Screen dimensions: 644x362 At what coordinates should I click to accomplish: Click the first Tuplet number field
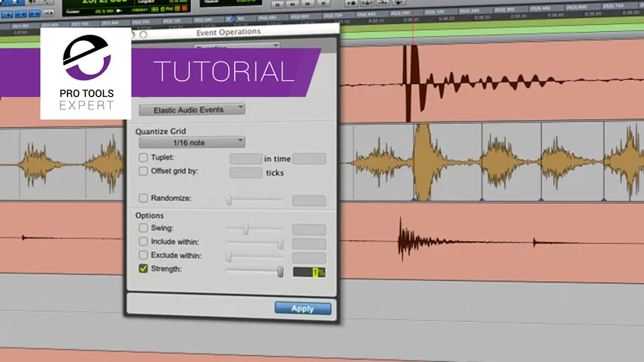tap(245, 158)
